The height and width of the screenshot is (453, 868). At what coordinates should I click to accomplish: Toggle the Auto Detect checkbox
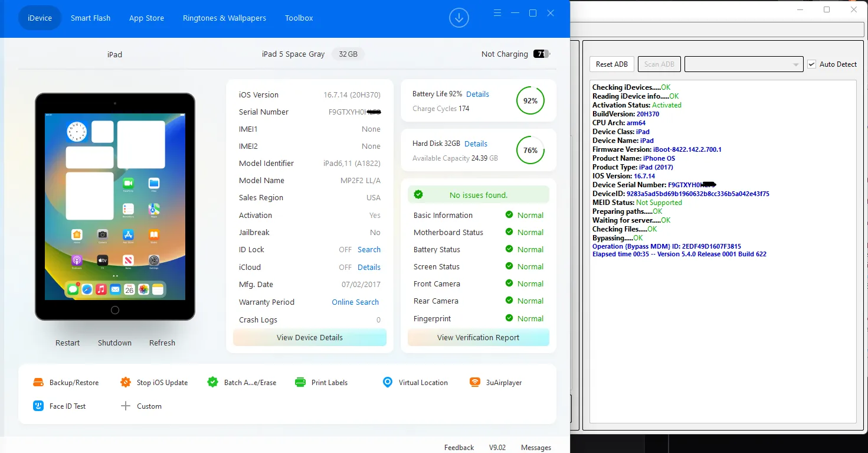coord(811,64)
